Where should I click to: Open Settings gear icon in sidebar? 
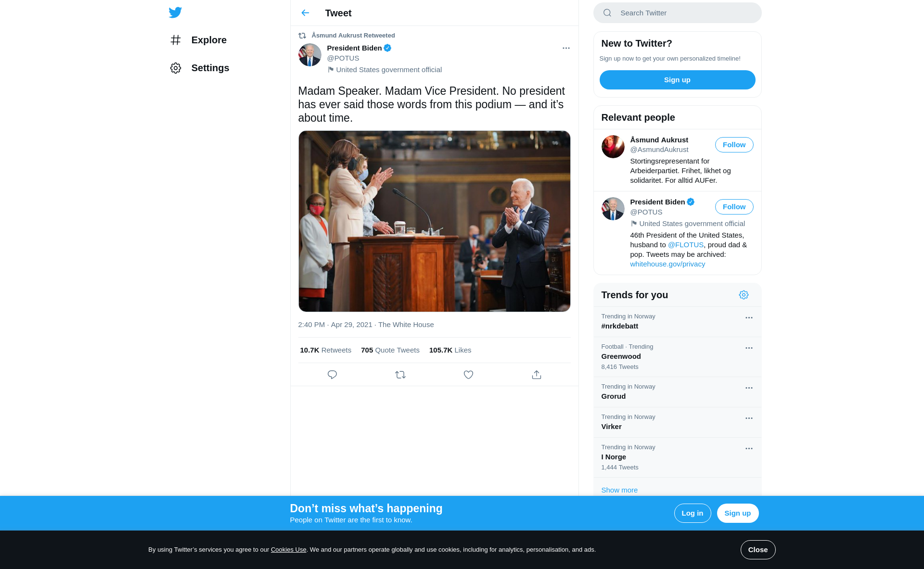[176, 68]
